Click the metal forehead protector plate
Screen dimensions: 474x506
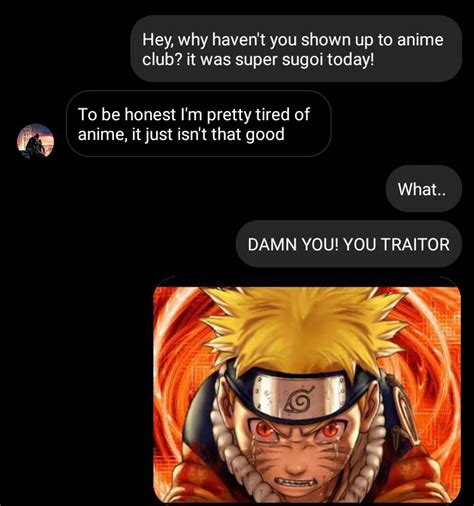click(298, 398)
